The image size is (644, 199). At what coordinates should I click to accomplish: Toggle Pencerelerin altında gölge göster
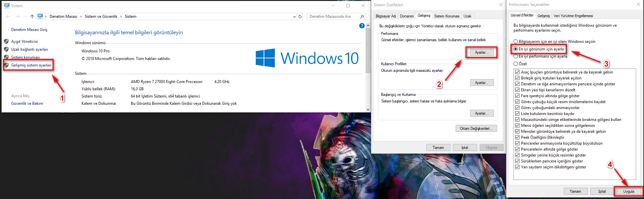pos(517,149)
